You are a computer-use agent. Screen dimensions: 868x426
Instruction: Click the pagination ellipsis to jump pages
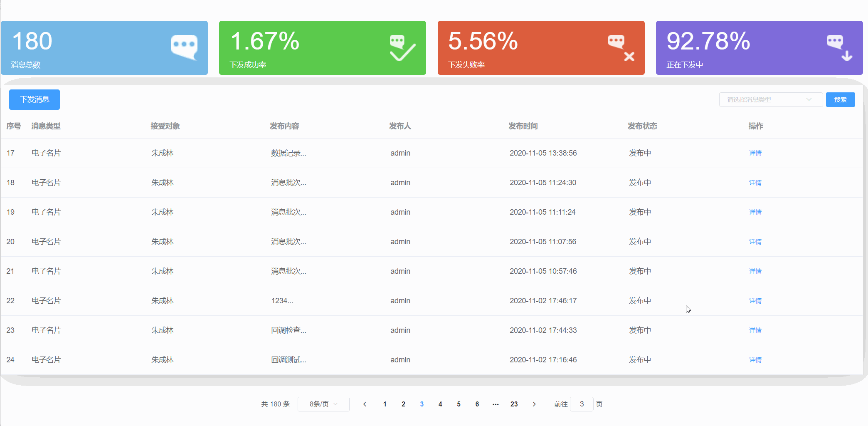pyautogui.click(x=496, y=404)
